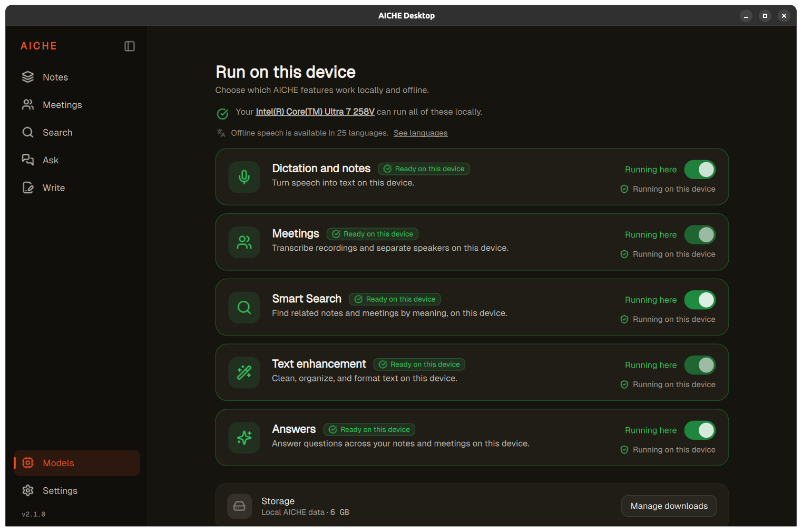Viewport: 802px width, 532px height.
Task: Click the Search magnifier icon in sidebar
Action: 28,132
